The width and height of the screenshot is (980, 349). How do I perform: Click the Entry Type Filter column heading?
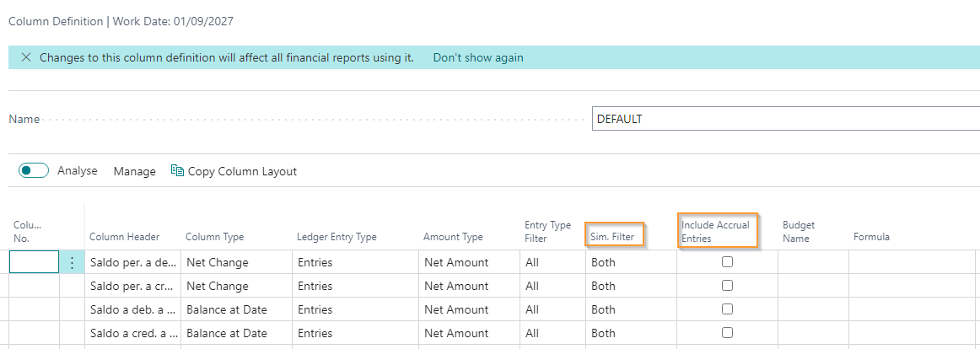[547, 231]
